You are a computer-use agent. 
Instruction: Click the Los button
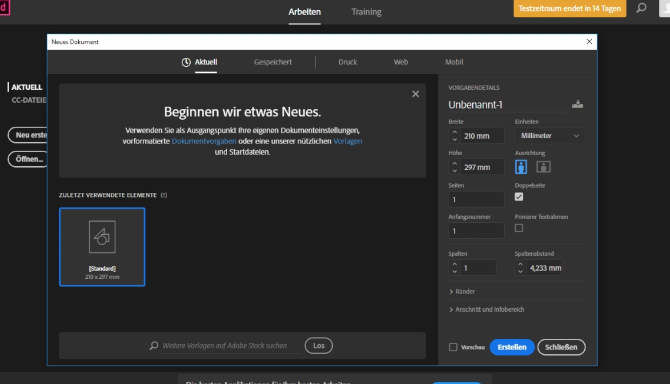pyautogui.click(x=318, y=346)
